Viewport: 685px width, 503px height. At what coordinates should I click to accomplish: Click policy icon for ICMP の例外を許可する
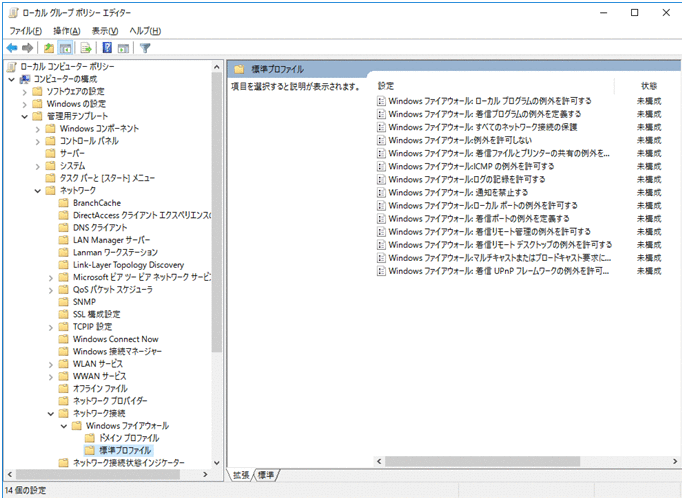(x=381, y=167)
